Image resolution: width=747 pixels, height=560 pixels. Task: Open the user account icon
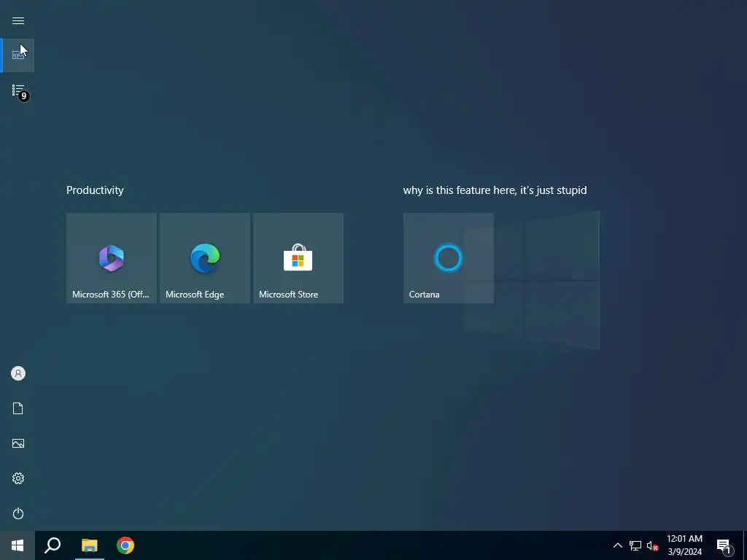(18, 373)
